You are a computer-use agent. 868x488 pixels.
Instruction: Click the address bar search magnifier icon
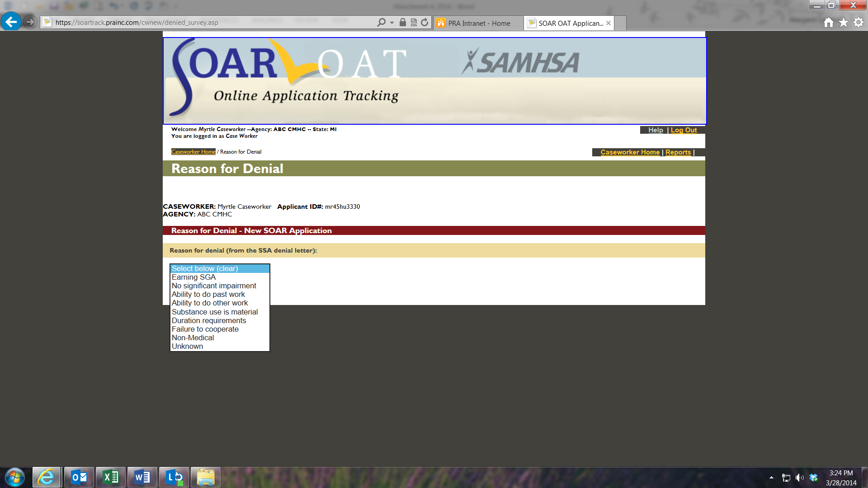coord(381,23)
